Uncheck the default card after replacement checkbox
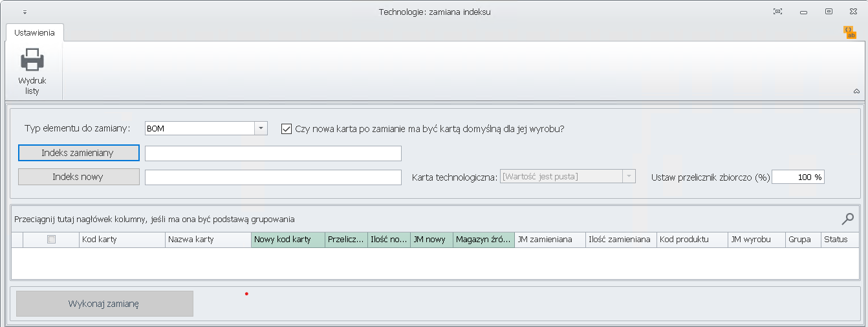This screenshot has height=327, width=868. click(287, 129)
